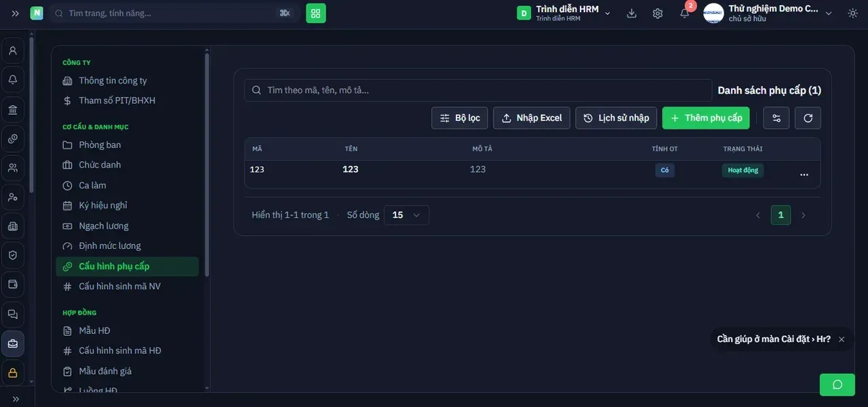The height and width of the screenshot is (407, 868).
Task: Open Mẫu HĐ under Hợp đồng
Action: [x=127, y=331]
